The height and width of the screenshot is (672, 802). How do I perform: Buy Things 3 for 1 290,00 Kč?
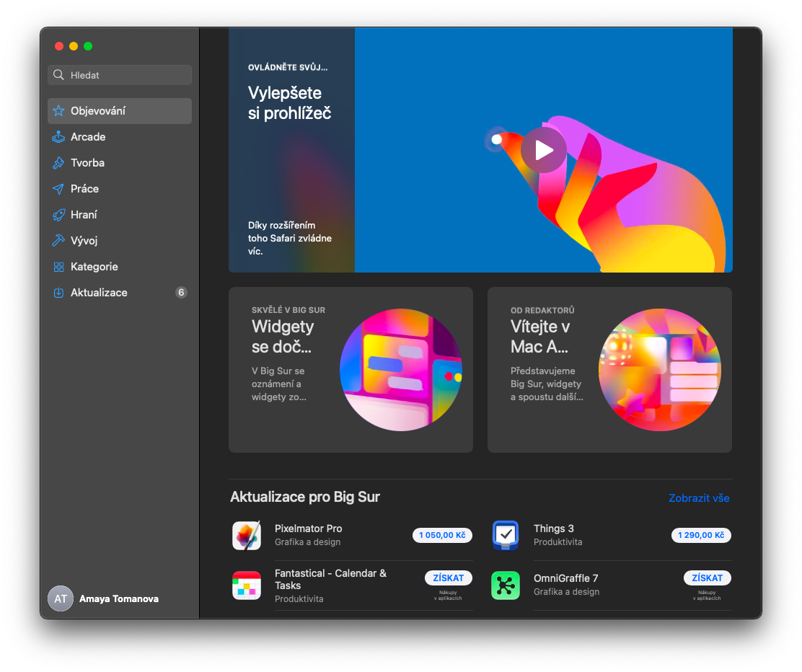click(701, 535)
